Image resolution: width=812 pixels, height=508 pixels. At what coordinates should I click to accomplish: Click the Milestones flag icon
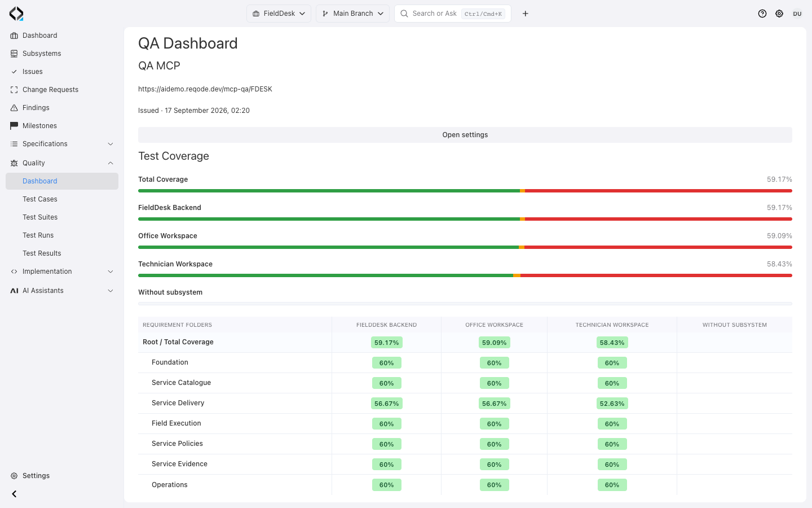14,126
